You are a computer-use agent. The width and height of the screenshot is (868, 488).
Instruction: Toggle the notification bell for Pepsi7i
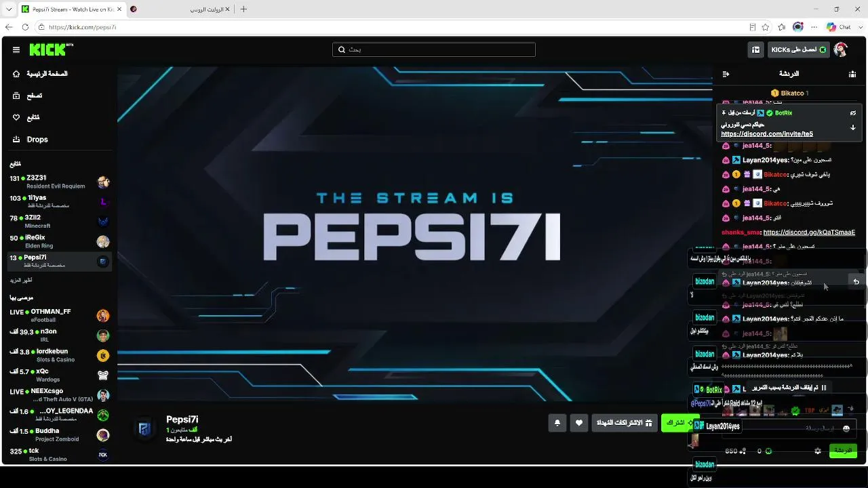[x=557, y=423]
